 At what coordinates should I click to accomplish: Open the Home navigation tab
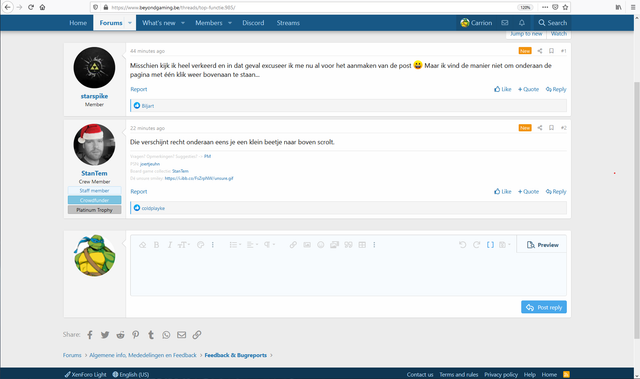pos(78,23)
